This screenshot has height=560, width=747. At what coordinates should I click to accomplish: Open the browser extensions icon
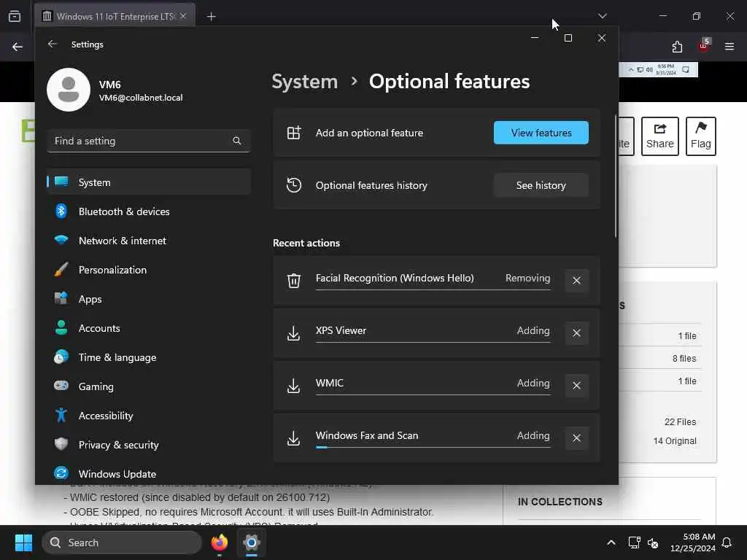tap(677, 47)
